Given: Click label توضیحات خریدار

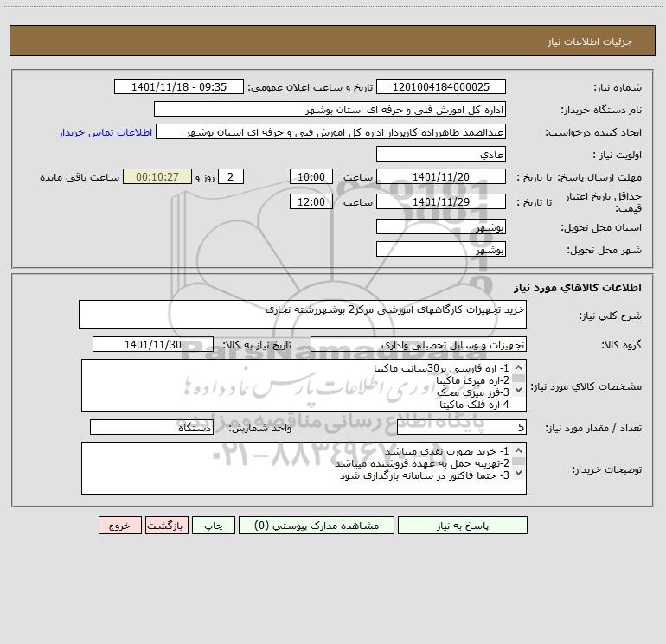Looking at the screenshot, I should [x=607, y=469].
